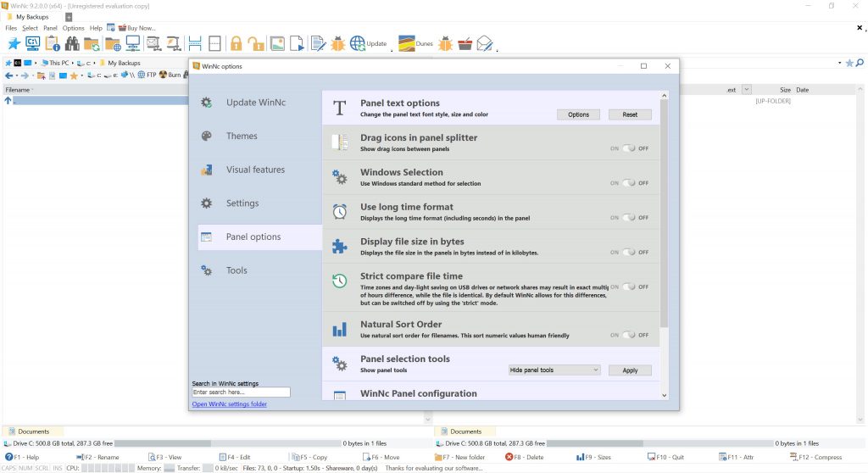Toggle Use long time format switch
This screenshot has height=473, width=868.
[x=630, y=218]
